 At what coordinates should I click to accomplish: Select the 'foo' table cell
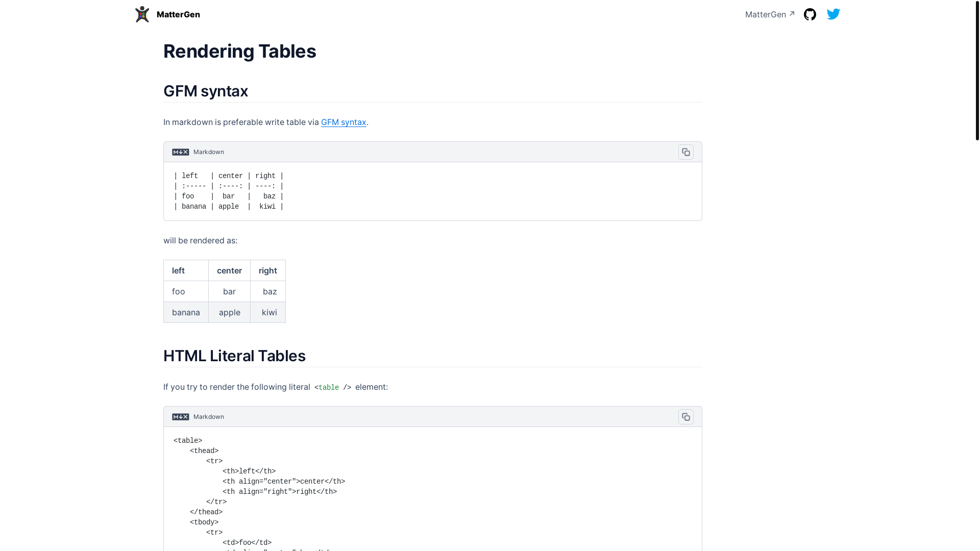[186, 291]
